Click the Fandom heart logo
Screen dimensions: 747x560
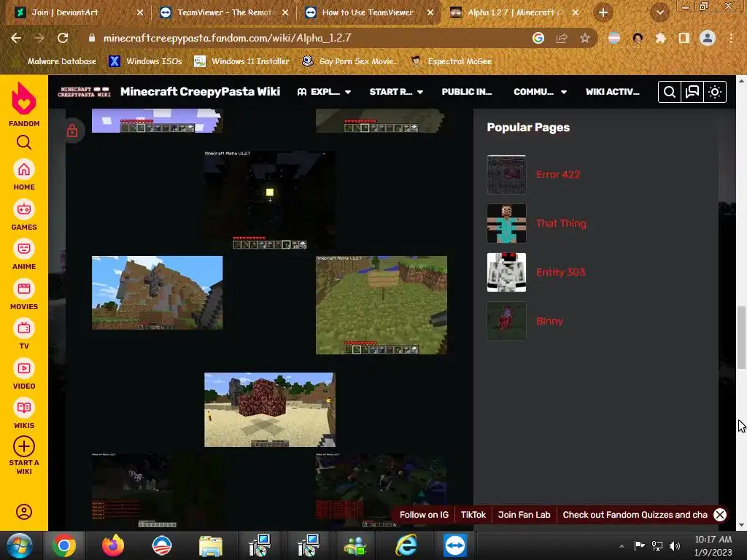24,98
